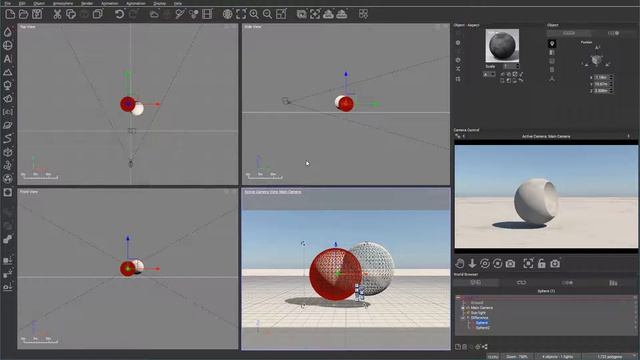Add a rock from left toolbar
The height and width of the screenshot is (360, 640).
tap(8, 98)
